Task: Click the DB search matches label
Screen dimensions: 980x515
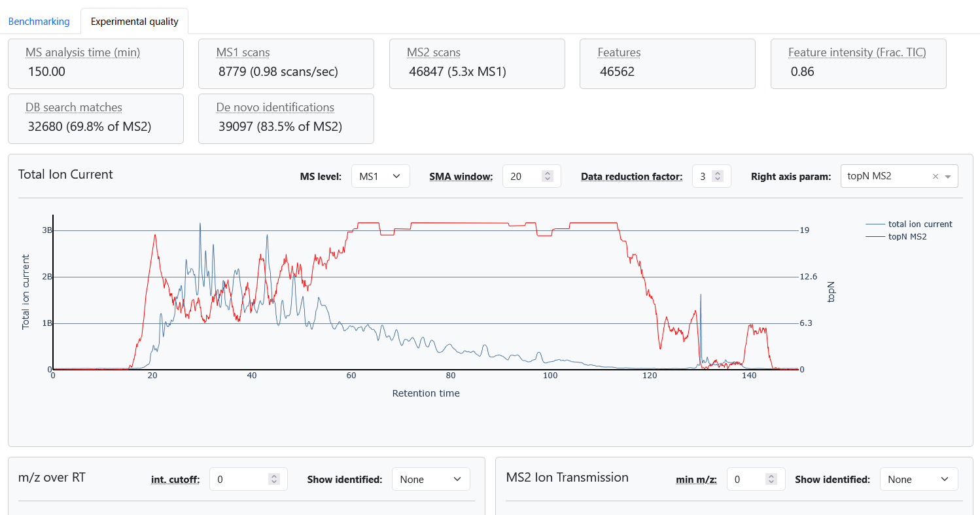Action: click(73, 107)
